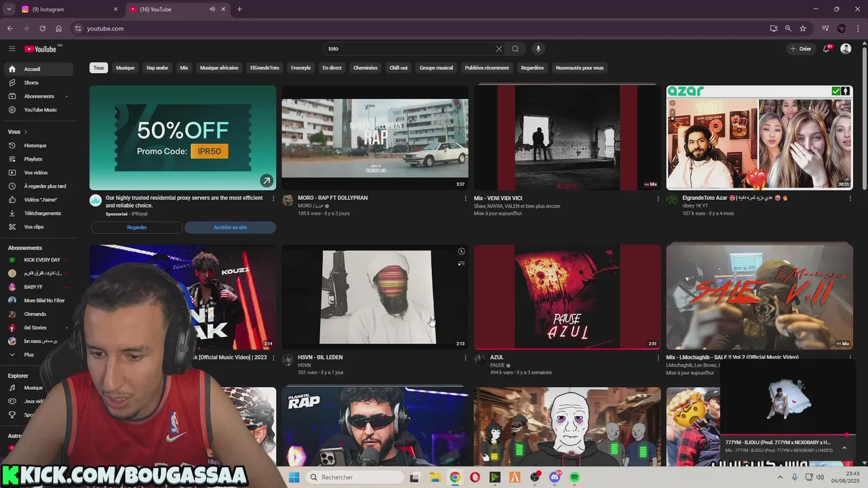Open YouTube Music in the sidebar

click(39, 110)
